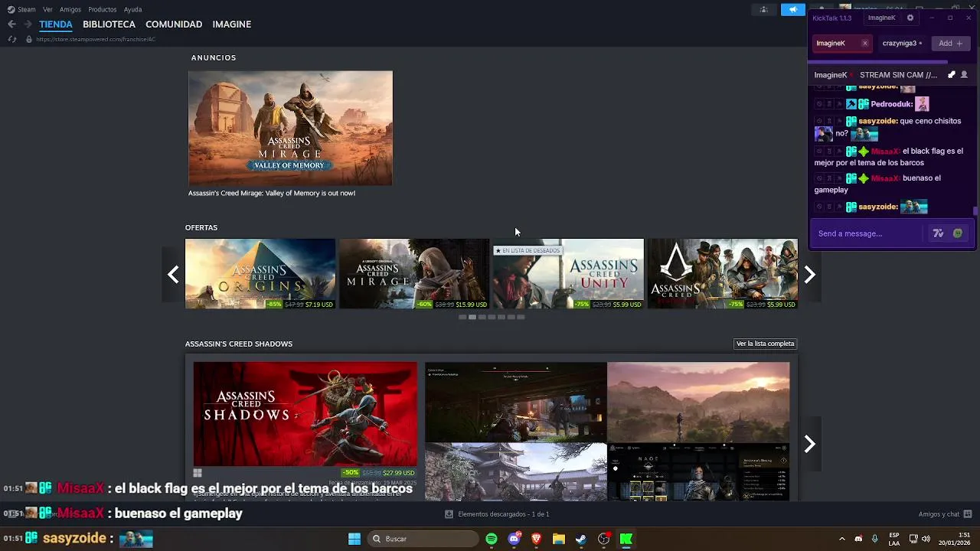Open Steam downloads "Elementos descargados" status

coord(497,514)
